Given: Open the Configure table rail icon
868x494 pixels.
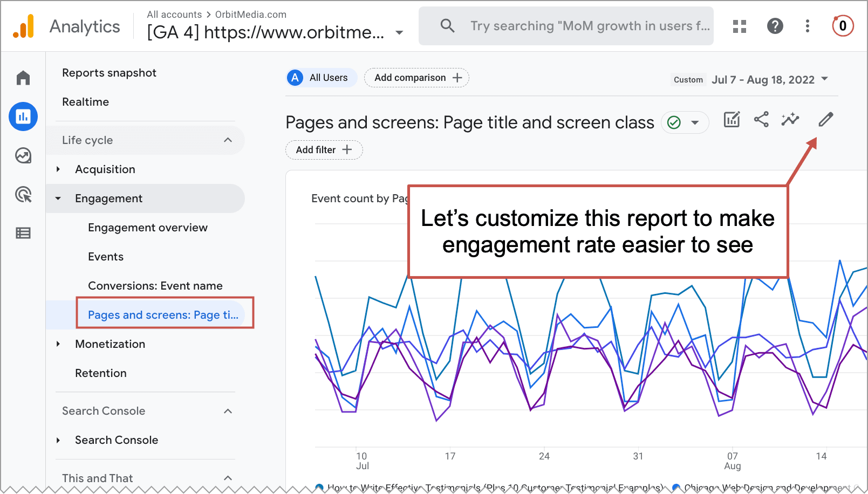Looking at the screenshot, I should [x=23, y=233].
